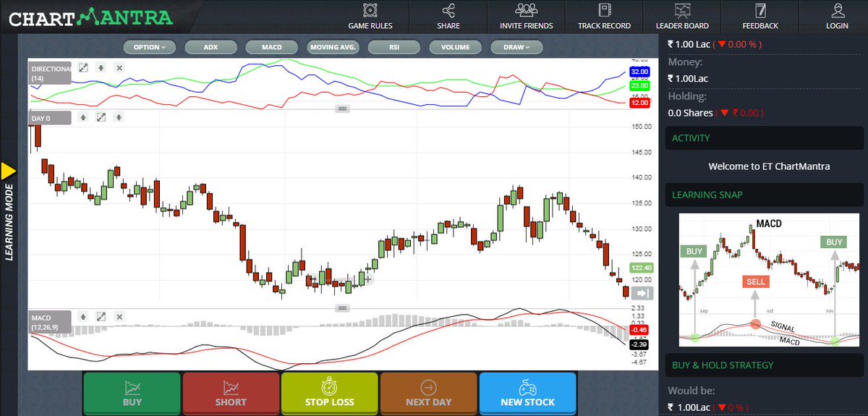The height and width of the screenshot is (416, 868).
Task: View the Track Record page
Action: click(604, 17)
